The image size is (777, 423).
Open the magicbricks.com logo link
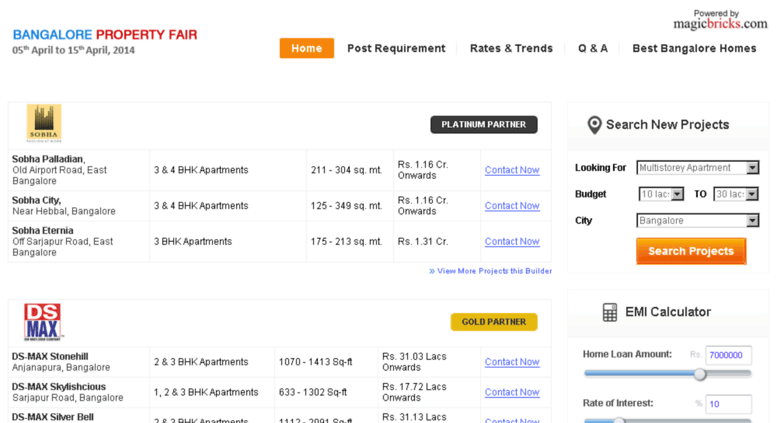coord(720,20)
